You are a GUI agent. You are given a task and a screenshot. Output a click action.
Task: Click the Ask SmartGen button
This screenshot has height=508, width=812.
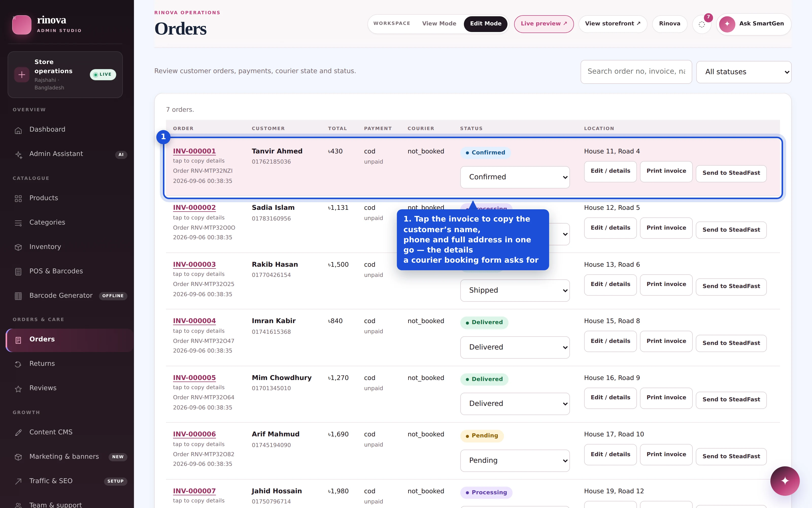click(x=754, y=24)
